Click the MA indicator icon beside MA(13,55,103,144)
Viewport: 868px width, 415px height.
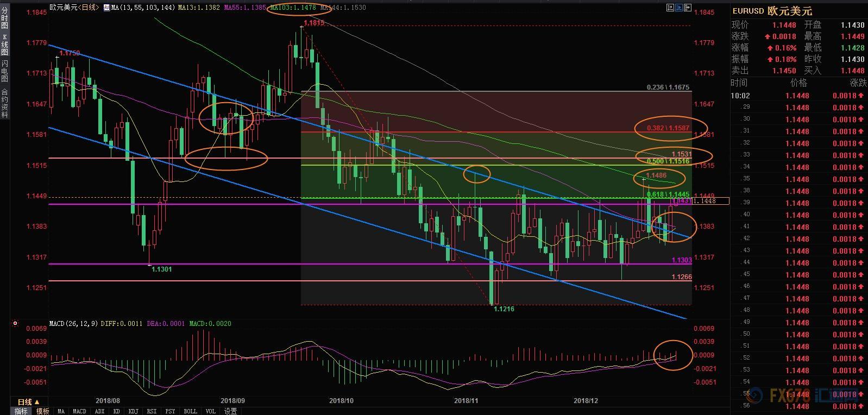(x=106, y=8)
